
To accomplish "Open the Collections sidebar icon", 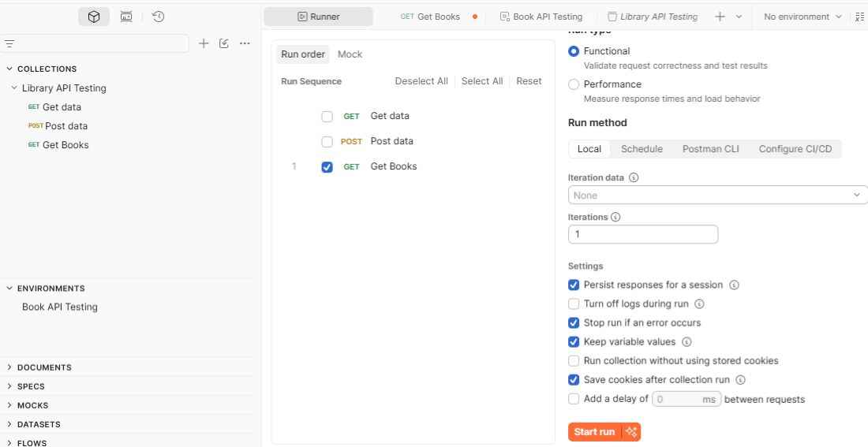I will tap(94, 17).
